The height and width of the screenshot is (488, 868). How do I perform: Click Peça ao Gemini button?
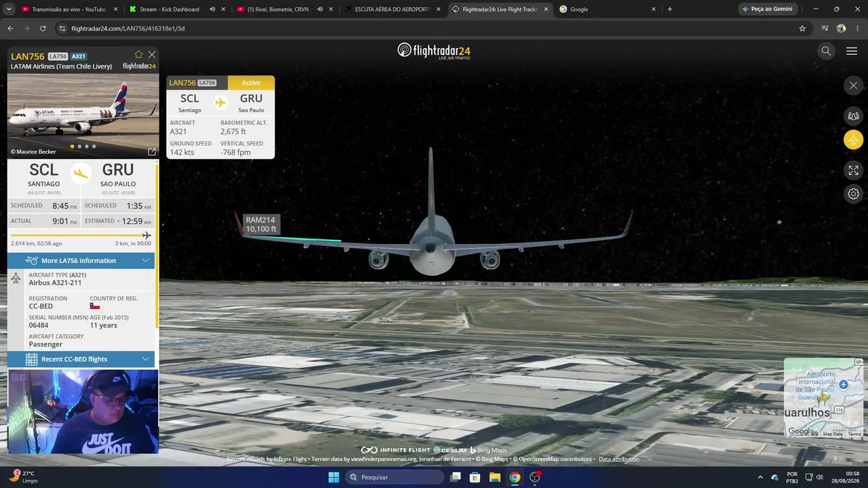click(x=767, y=9)
